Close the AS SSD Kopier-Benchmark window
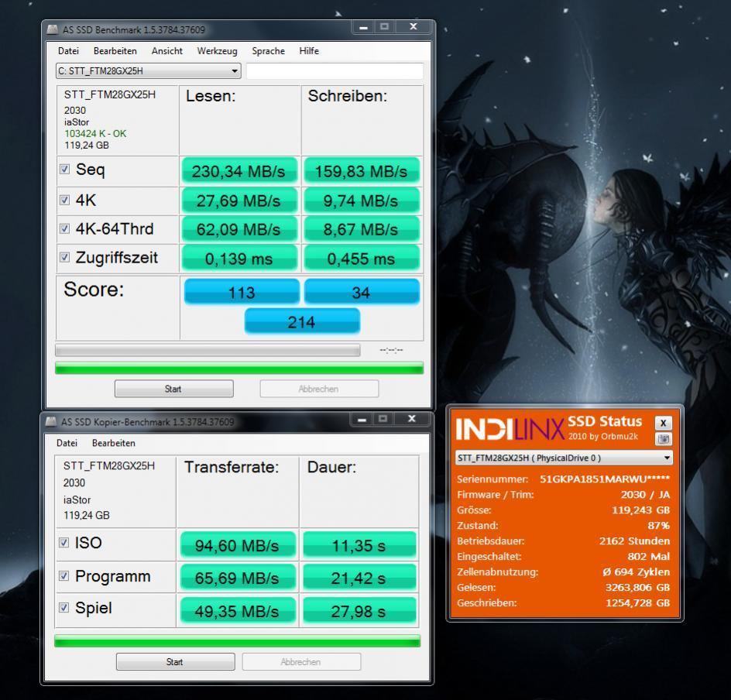Image resolution: width=731 pixels, height=700 pixels. (412, 420)
